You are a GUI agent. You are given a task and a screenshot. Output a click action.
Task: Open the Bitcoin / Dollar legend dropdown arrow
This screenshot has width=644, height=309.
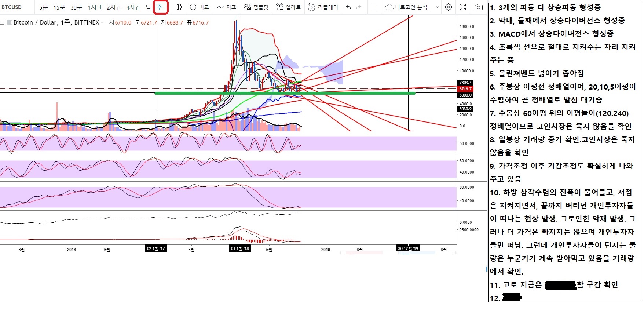point(102,23)
